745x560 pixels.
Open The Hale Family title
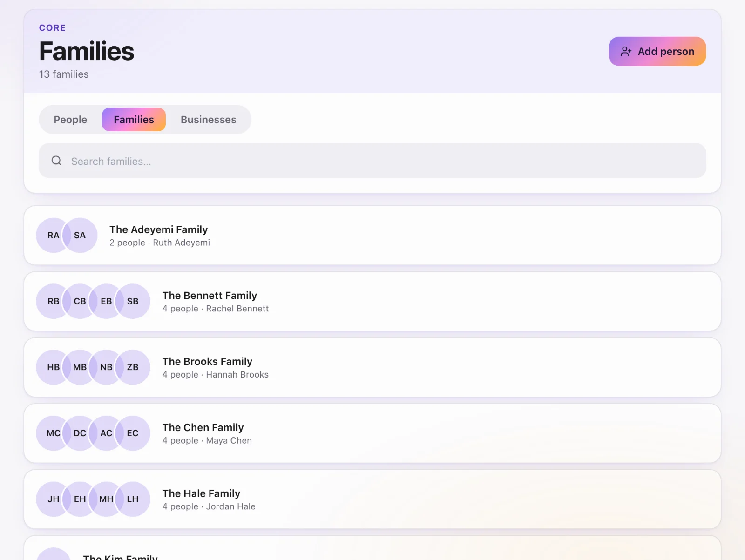(x=201, y=493)
